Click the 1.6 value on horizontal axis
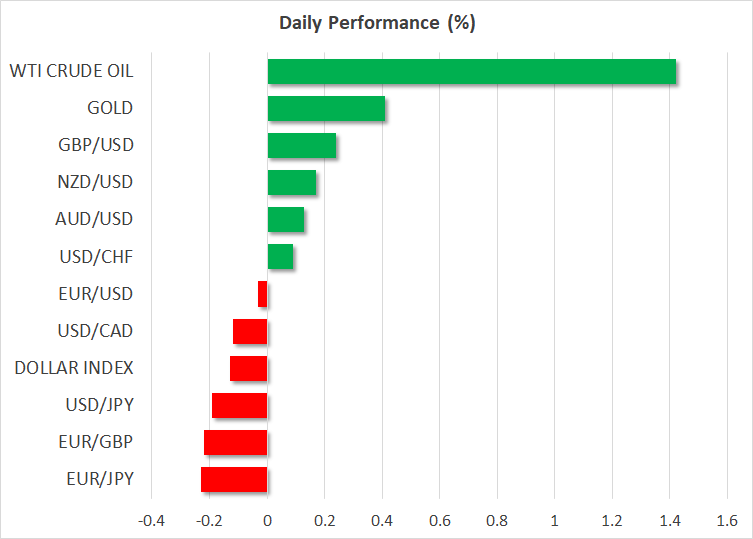The image size is (753, 539). 727,520
